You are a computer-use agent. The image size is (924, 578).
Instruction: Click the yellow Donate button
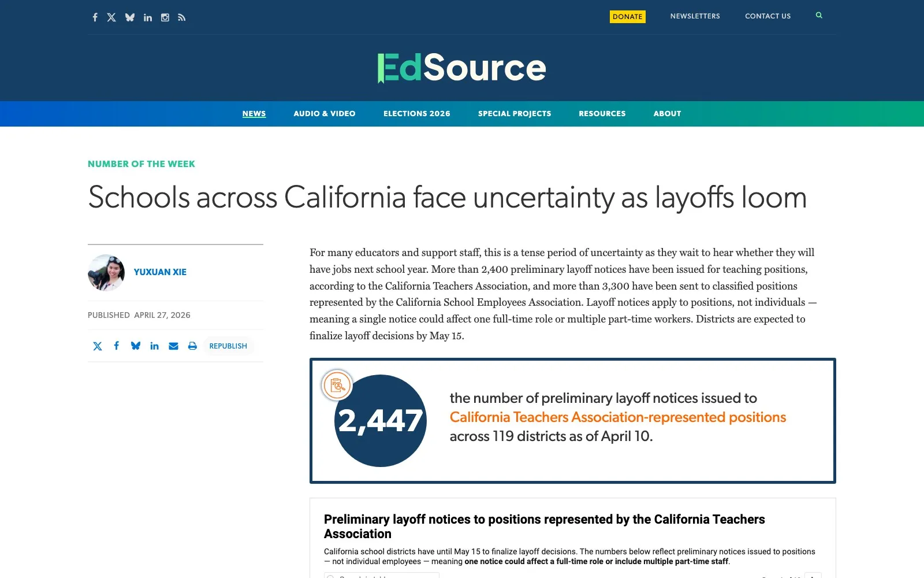tap(628, 17)
